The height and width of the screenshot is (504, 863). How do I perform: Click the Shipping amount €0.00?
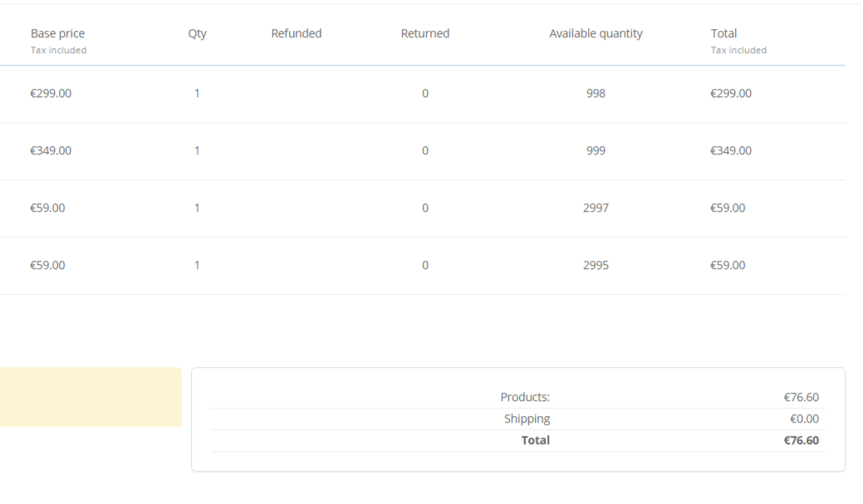pos(803,419)
